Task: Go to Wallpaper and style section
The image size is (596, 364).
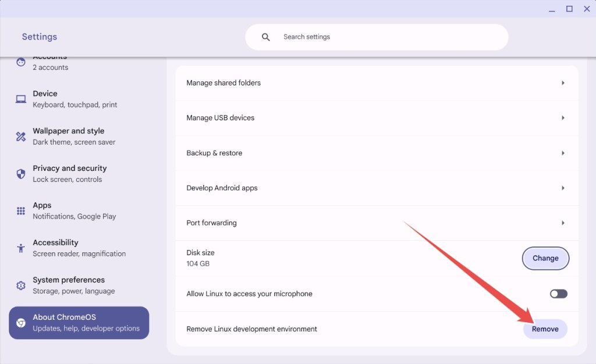Action: coord(79,136)
